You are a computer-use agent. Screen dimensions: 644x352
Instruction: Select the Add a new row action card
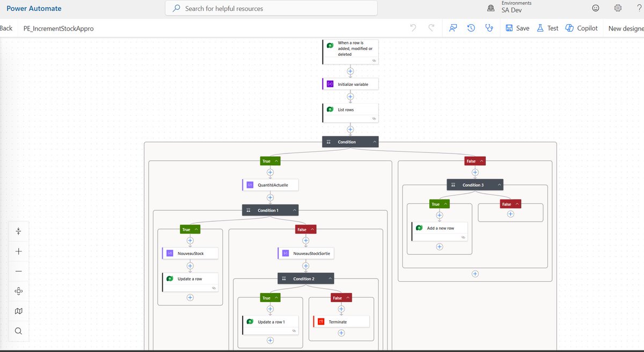440,231
